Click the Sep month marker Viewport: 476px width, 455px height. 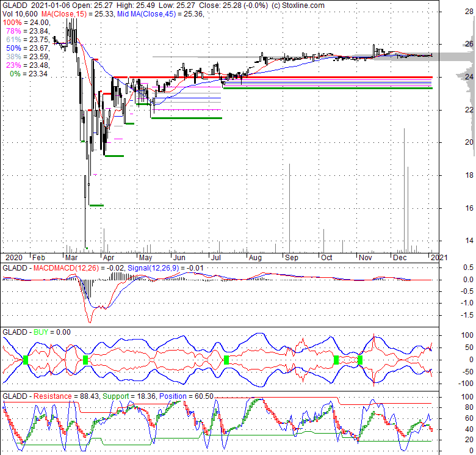click(292, 258)
